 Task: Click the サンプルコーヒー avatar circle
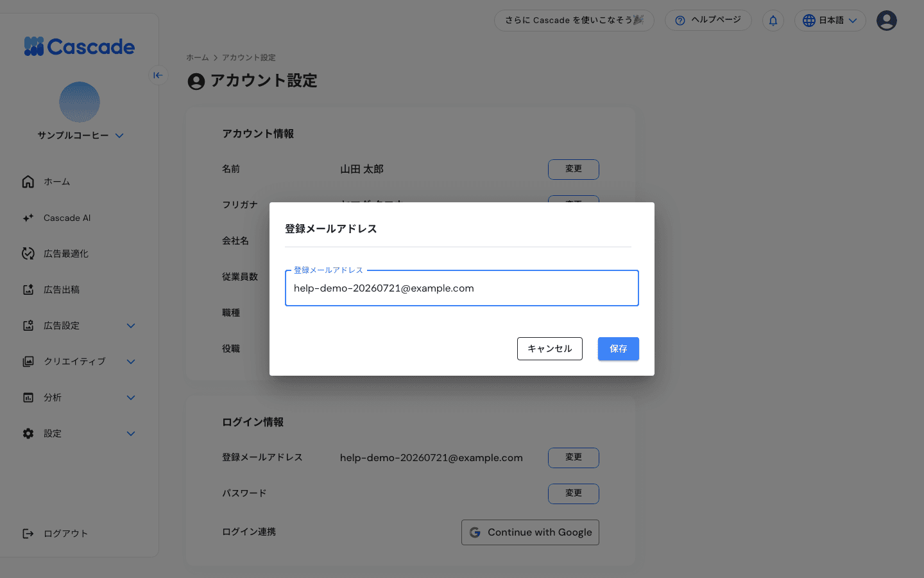[80, 102]
